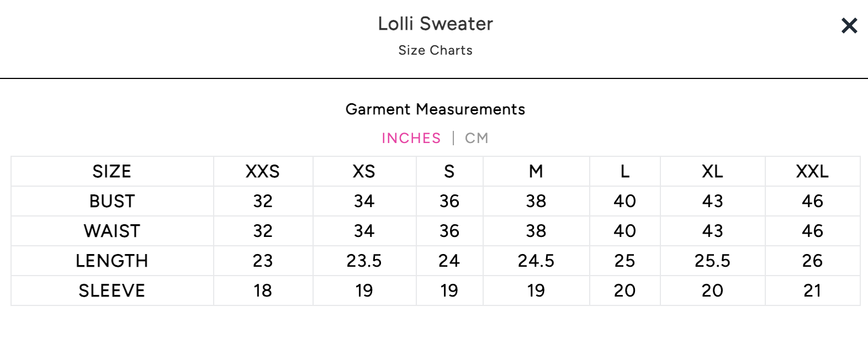Select the BUST row label
This screenshot has height=338, width=868.
(112, 202)
